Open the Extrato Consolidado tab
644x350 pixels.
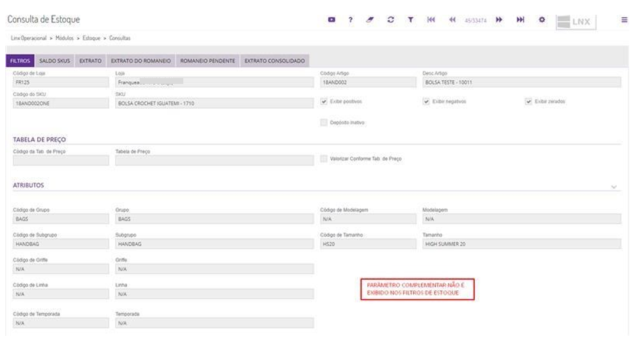pos(275,61)
